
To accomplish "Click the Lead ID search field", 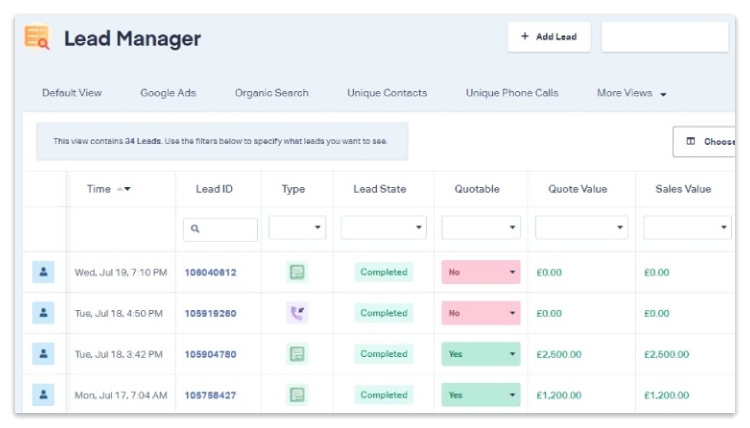I will (220, 229).
